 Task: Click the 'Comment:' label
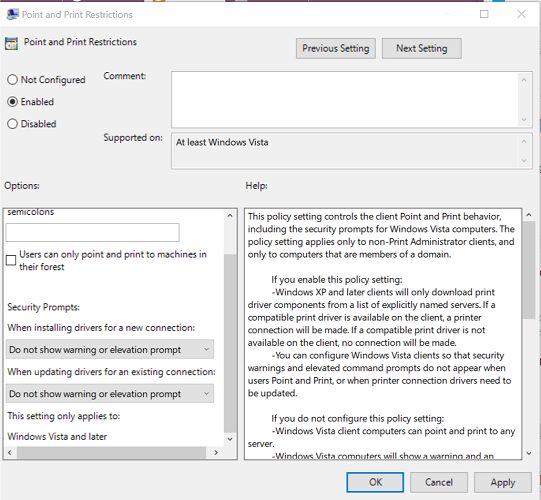125,76
